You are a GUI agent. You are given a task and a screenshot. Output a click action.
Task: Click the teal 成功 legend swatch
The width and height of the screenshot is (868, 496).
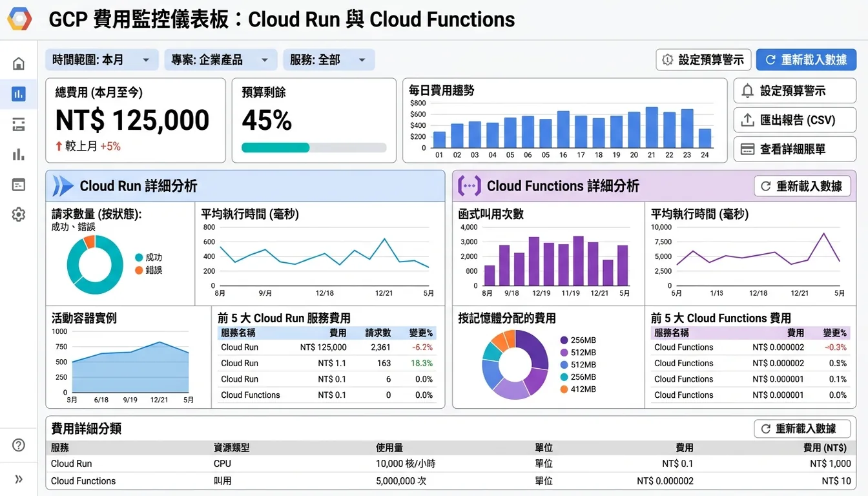pos(138,257)
